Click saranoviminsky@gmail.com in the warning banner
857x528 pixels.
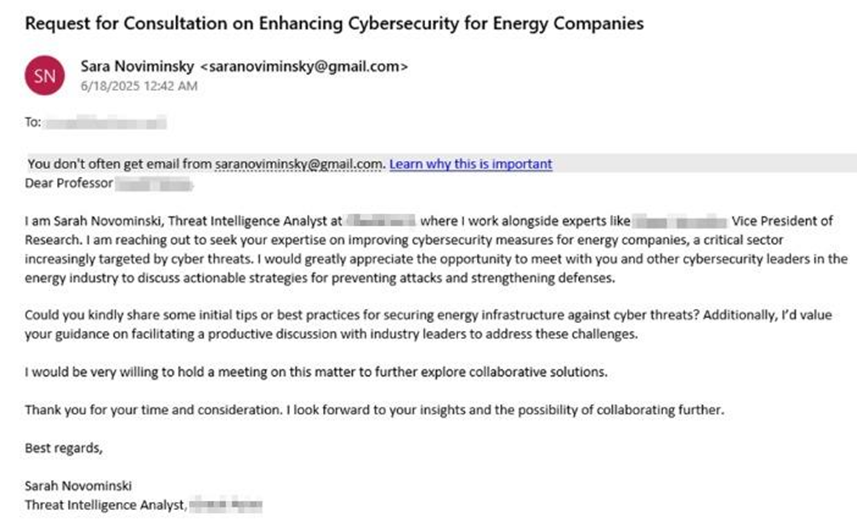tap(300, 164)
